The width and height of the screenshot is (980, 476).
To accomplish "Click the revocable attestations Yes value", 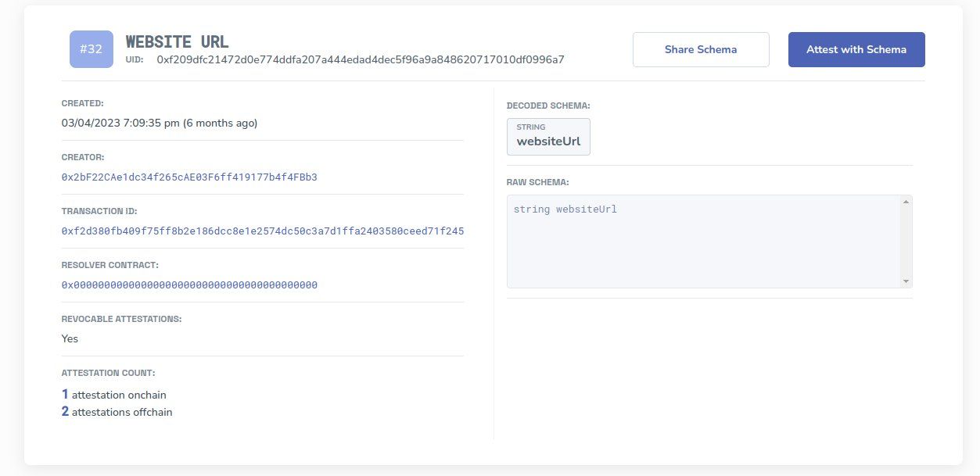I will click(x=70, y=338).
